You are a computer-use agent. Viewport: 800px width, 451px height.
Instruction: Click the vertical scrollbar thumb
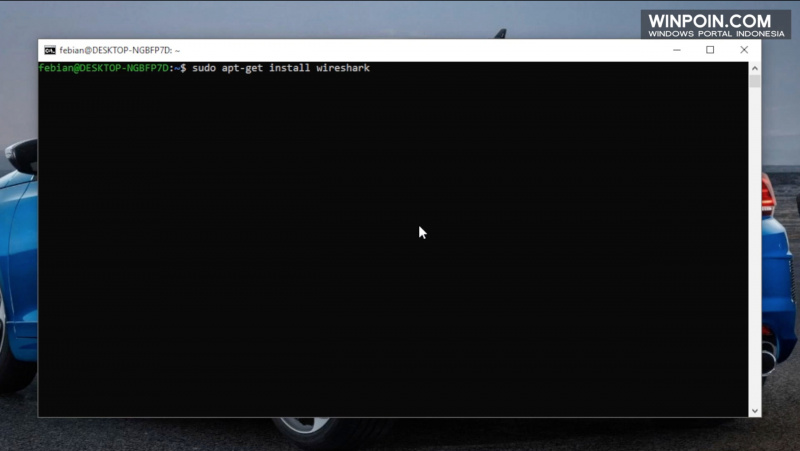(755, 81)
